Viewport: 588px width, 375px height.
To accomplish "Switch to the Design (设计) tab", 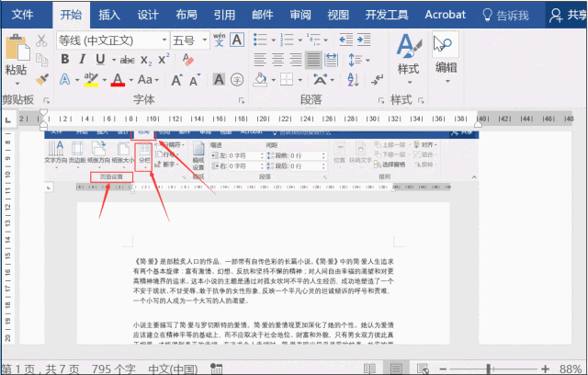I will [x=147, y=15].
